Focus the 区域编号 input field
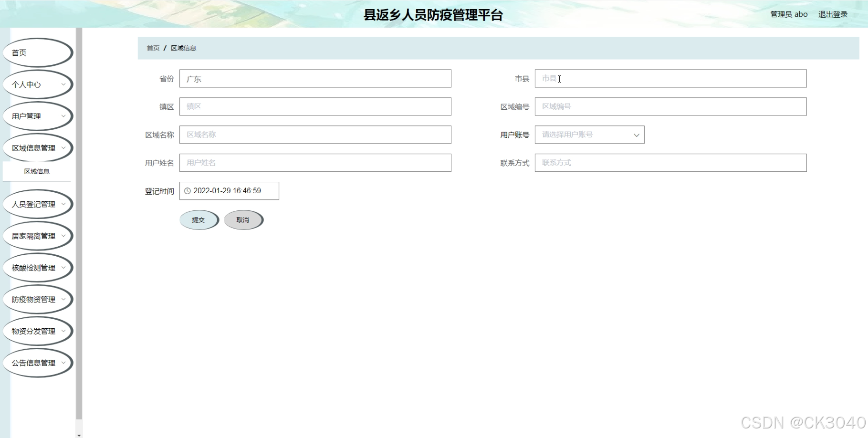The width and height of the screenshot is (868, 438). pos(670,106)
